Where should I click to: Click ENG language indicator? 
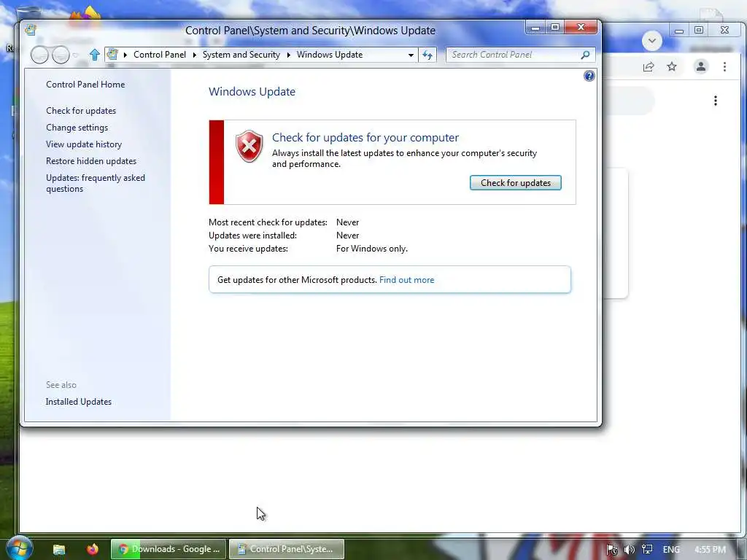(x=671, y=550)
